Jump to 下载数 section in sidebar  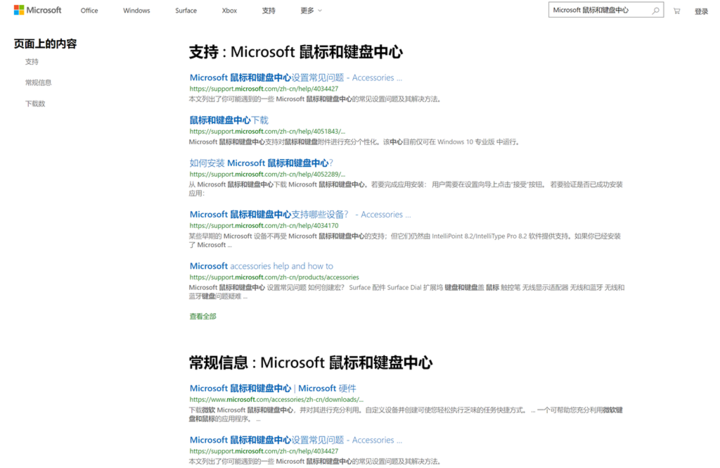[35, 104]
